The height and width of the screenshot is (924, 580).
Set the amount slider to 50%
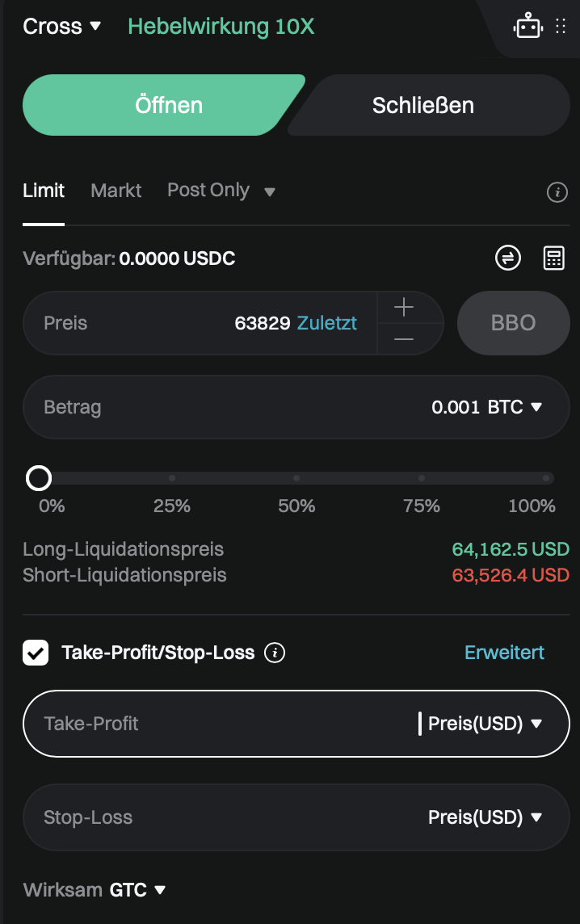296,478
